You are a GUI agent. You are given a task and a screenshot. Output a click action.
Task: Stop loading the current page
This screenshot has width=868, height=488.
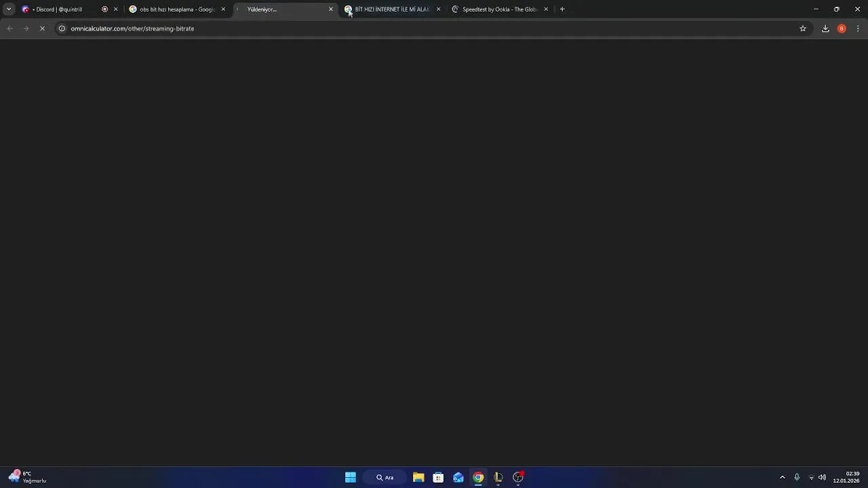[x=42, y=28]
